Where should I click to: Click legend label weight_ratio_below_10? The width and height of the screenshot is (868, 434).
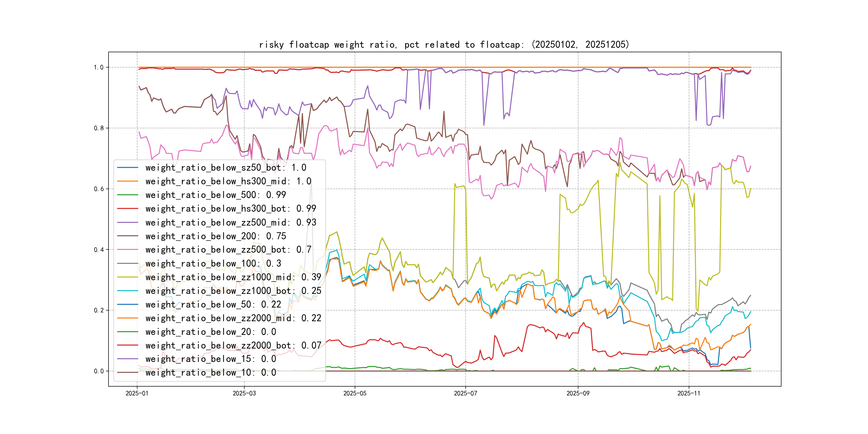pos(211,373)
